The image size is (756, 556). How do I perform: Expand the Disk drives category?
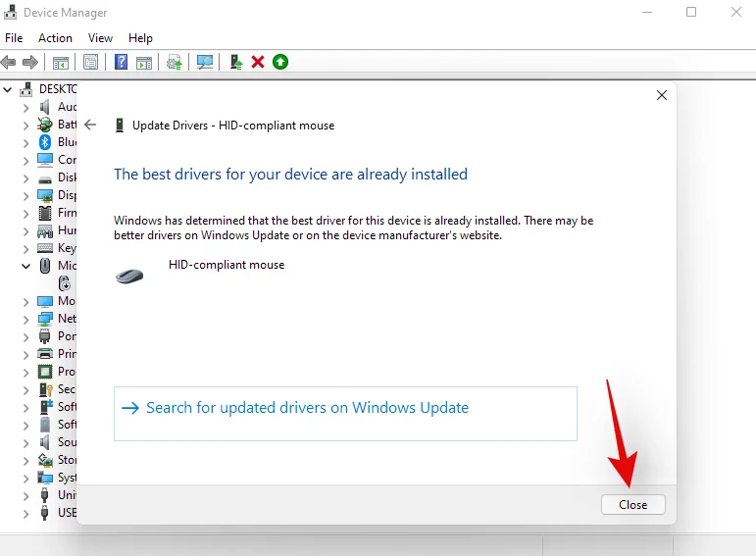pos(26,178)
